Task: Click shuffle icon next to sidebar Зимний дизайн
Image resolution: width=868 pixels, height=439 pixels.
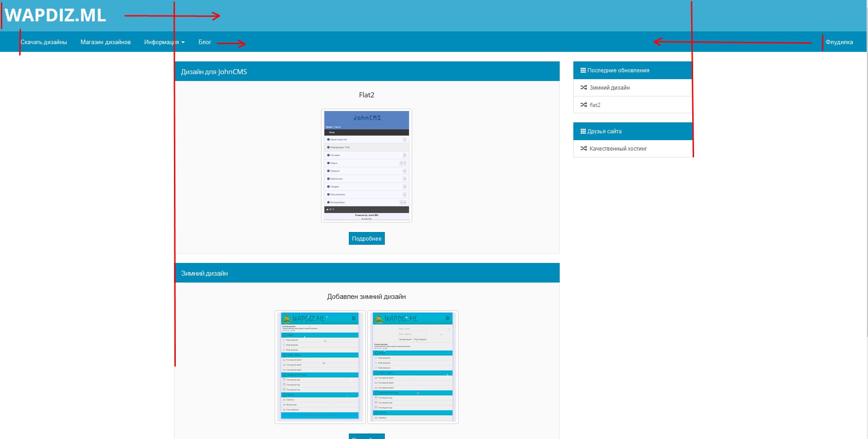Action: 583,88
